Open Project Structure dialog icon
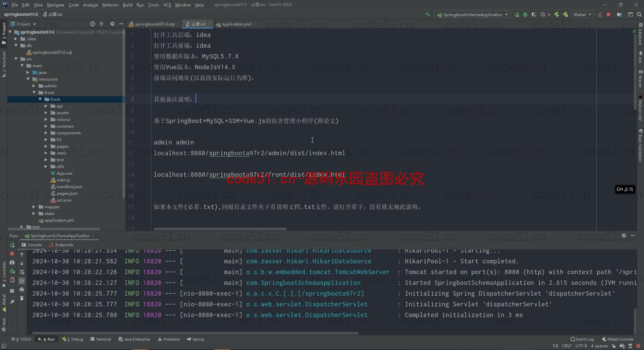 [620, 14]
